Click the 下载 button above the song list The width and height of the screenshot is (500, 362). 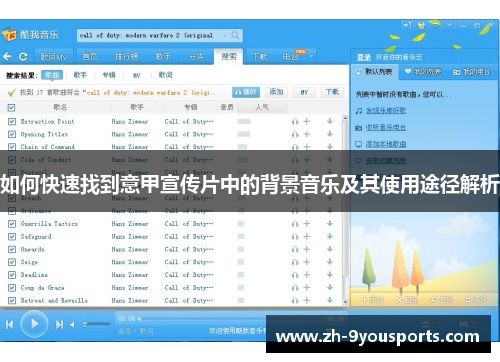click(332, 92)
